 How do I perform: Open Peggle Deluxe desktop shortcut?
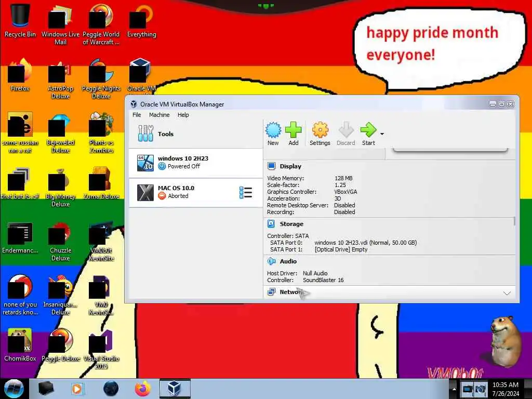tap(60, 345)
